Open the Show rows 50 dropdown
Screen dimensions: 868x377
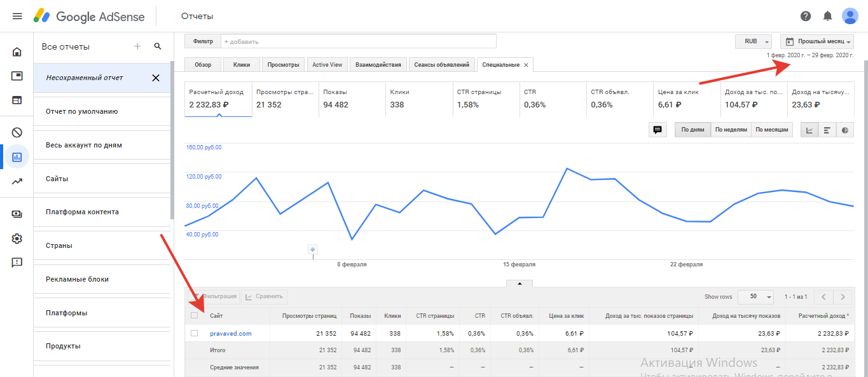click(760, 297)
